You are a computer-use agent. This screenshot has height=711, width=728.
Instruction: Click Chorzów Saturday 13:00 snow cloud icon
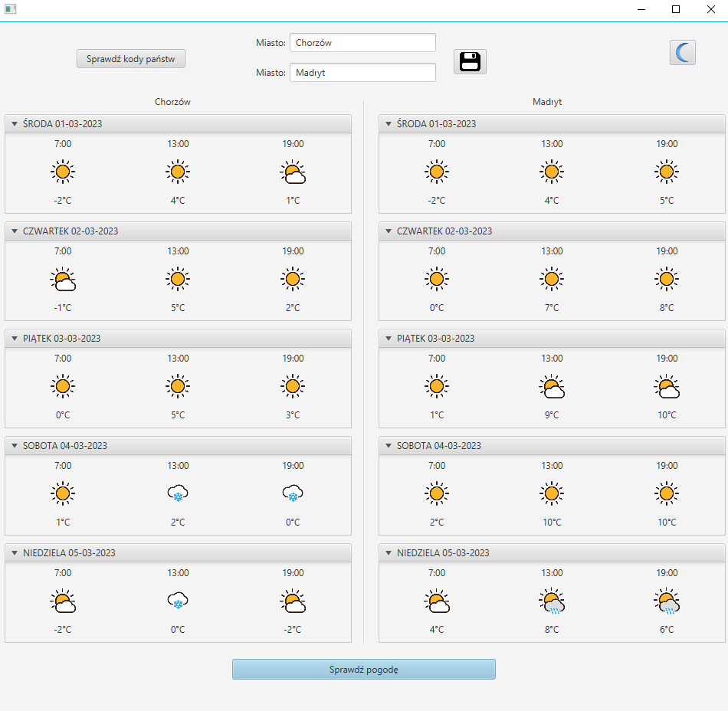click(178, 493)
